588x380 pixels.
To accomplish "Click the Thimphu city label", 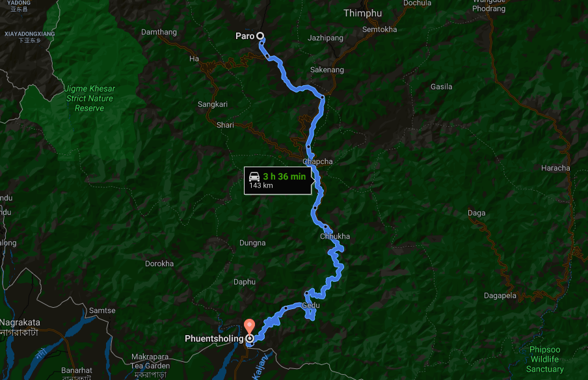I will pyautogui.click(x=363, y=13).
